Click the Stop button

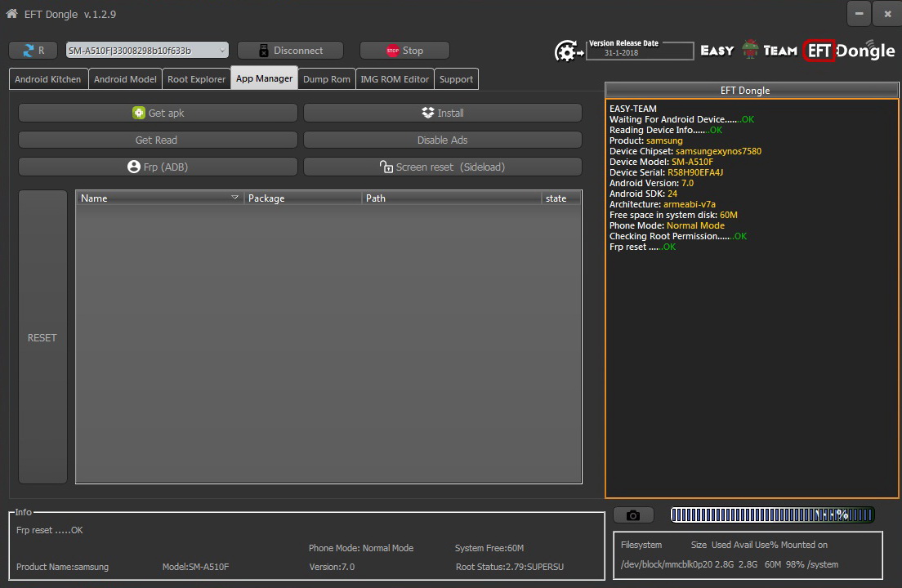tap(404, 51)
